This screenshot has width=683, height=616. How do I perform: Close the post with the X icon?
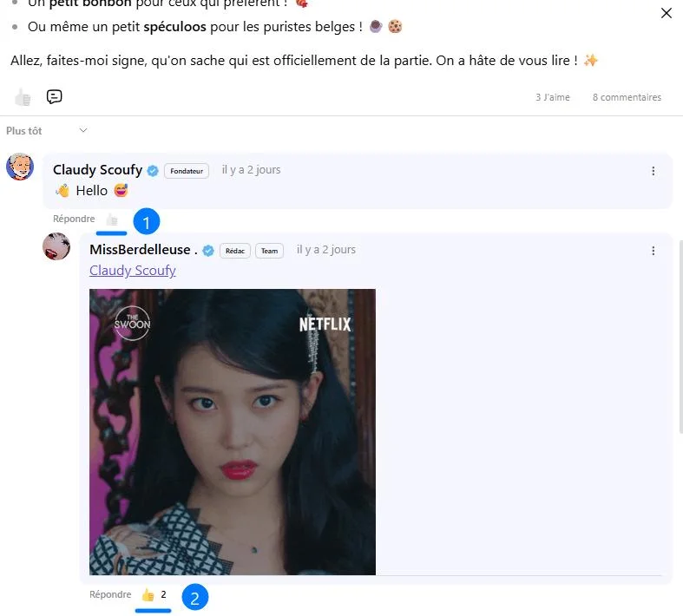[x=666, y=13]
